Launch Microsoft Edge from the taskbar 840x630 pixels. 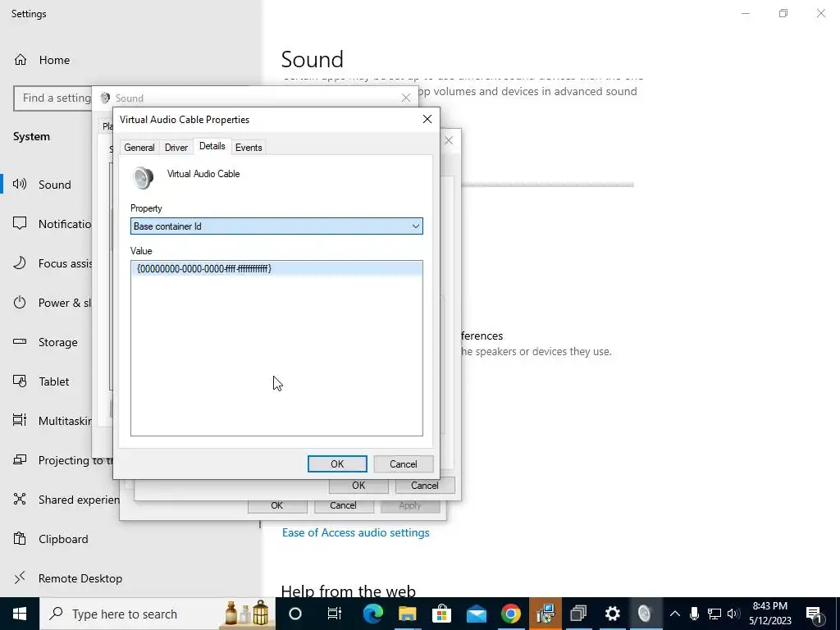373,614
